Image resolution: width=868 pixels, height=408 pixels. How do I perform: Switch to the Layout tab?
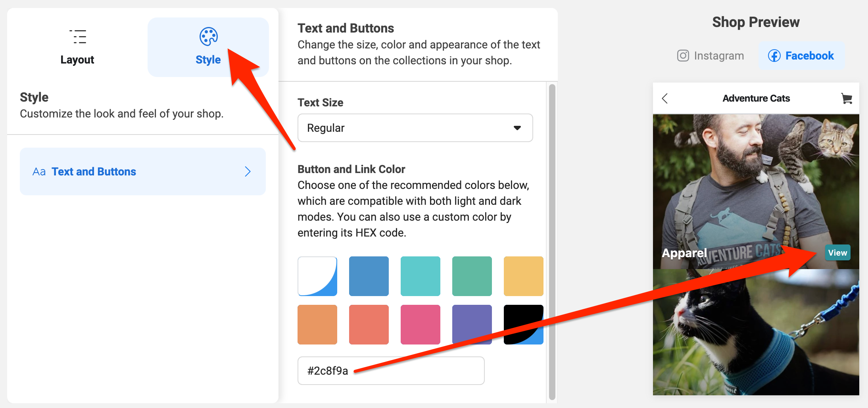click(77, 47)
